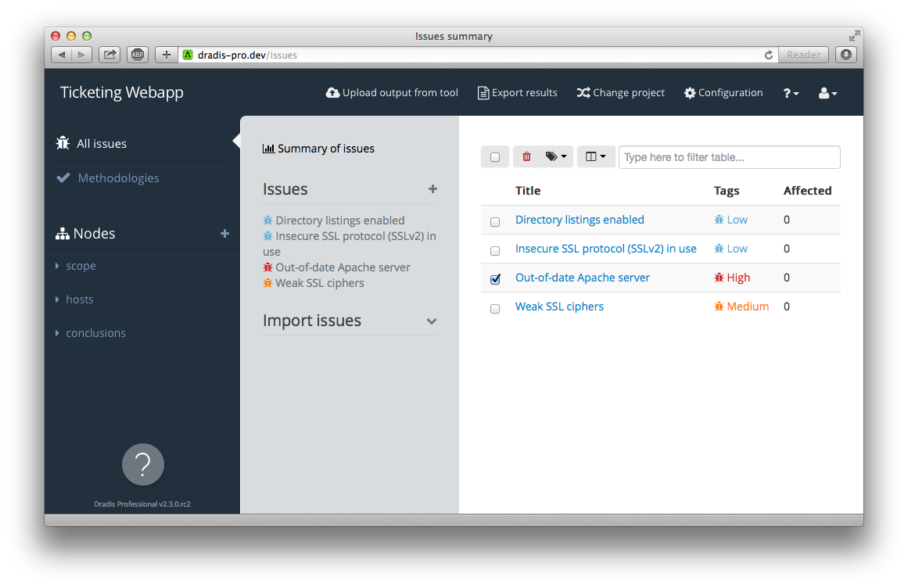Click Upload output from tool

pos(392,92)
